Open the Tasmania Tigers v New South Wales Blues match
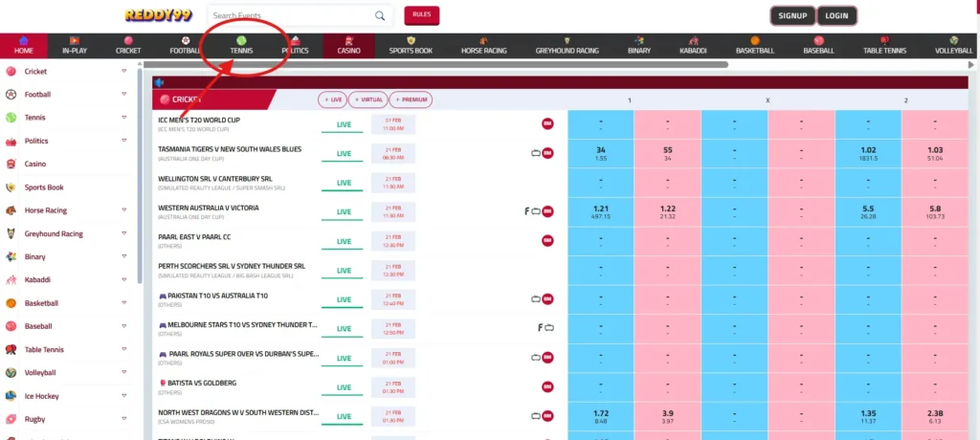The width and height of the screenshot is (980, 440). 230,149
